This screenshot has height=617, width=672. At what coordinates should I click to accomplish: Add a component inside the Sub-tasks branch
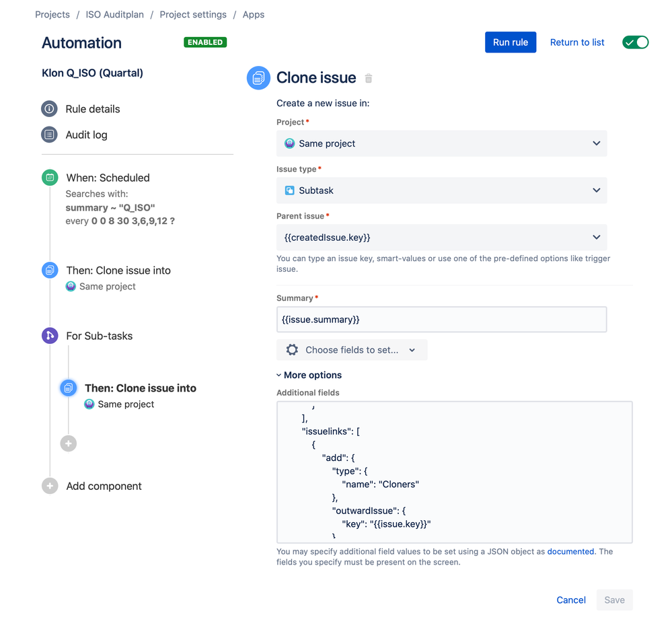68,443
